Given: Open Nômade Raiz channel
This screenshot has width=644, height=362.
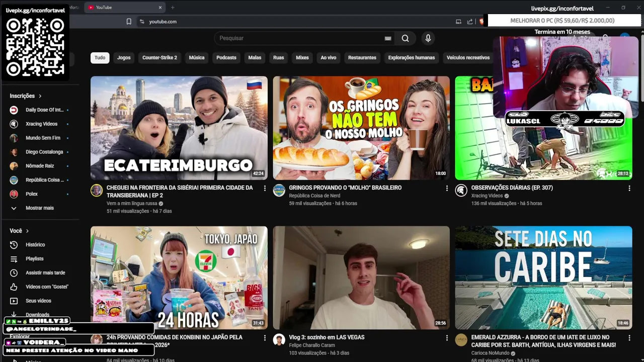Looking at the screenshot, I should click(40, 166).
